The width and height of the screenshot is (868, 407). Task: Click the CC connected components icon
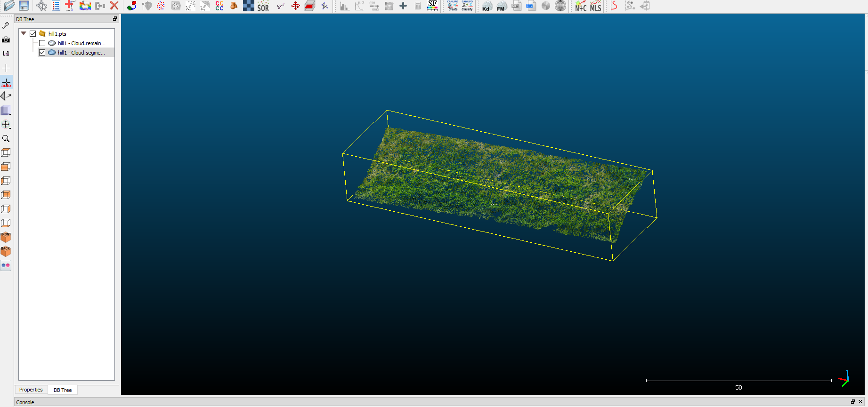click(219, 6)
